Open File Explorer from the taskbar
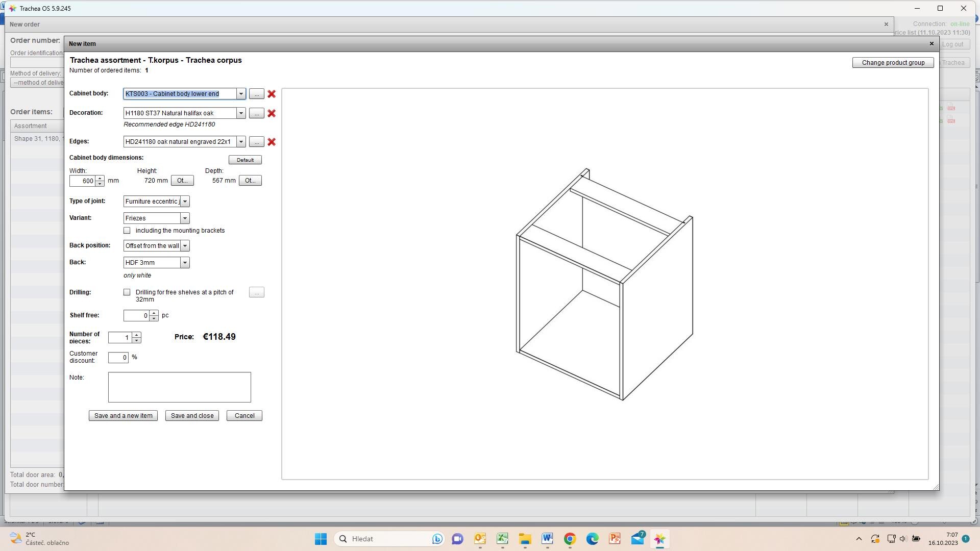980x551 pixels. (x=525, y=539)
